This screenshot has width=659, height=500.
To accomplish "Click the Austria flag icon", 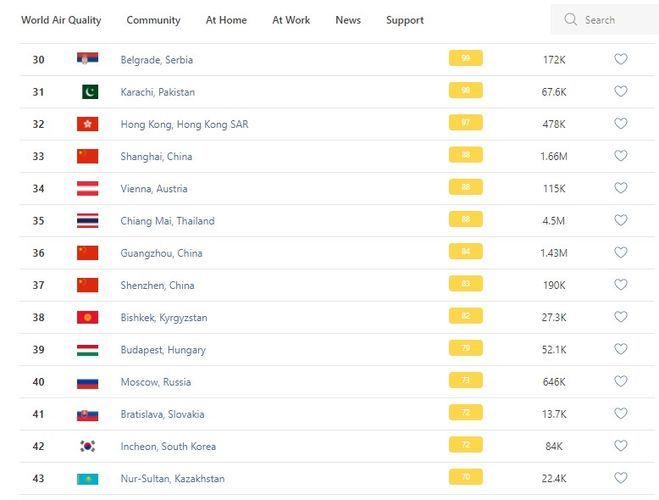I will click(x=88, y=188).
